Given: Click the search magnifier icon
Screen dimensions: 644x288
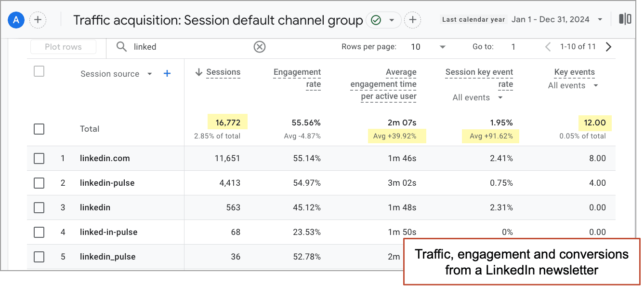Looking at the screenshot, I should point(122,47).
